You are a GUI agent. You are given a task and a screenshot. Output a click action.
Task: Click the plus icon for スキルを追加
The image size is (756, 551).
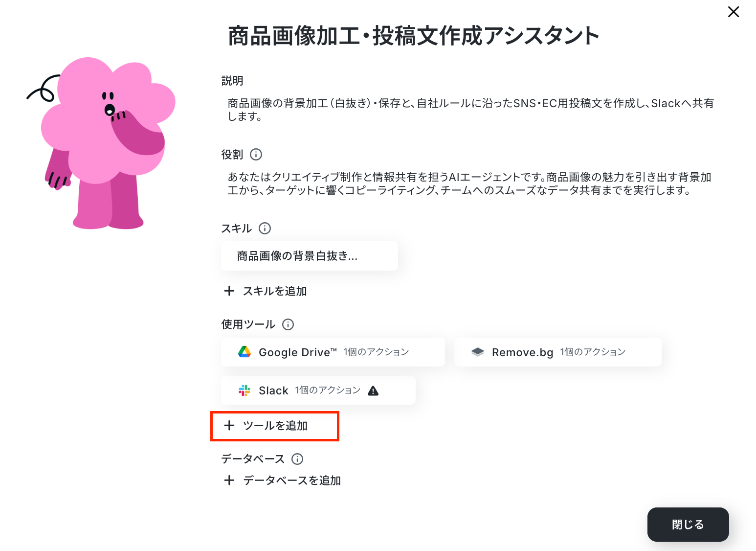(x=229, y=291)
